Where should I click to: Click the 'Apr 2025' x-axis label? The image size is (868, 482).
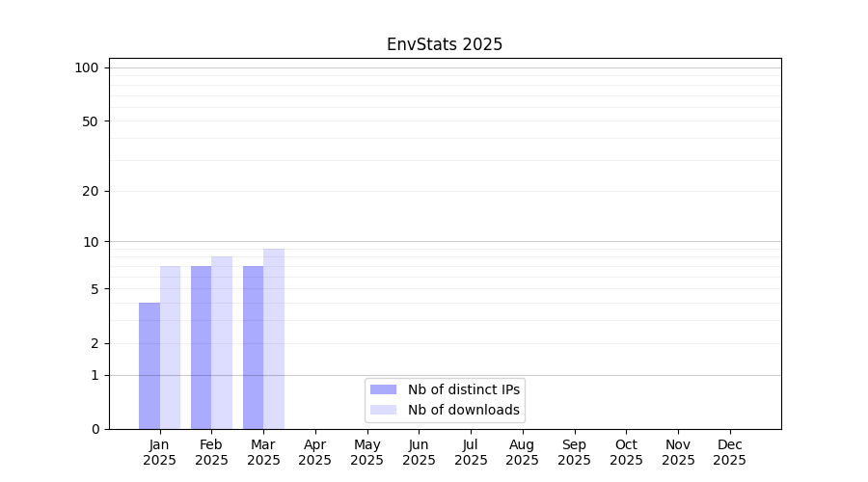[315, 452]
